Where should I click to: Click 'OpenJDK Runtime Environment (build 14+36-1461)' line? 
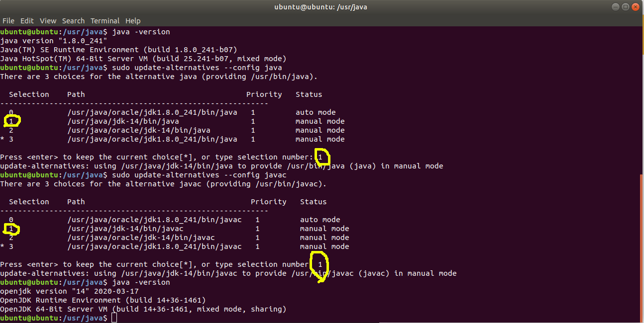[103, 300]
